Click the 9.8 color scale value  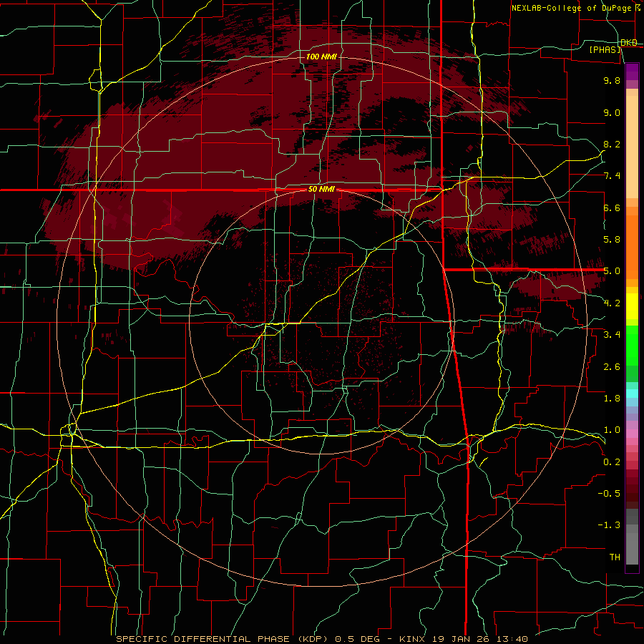(x=612, y=80)
